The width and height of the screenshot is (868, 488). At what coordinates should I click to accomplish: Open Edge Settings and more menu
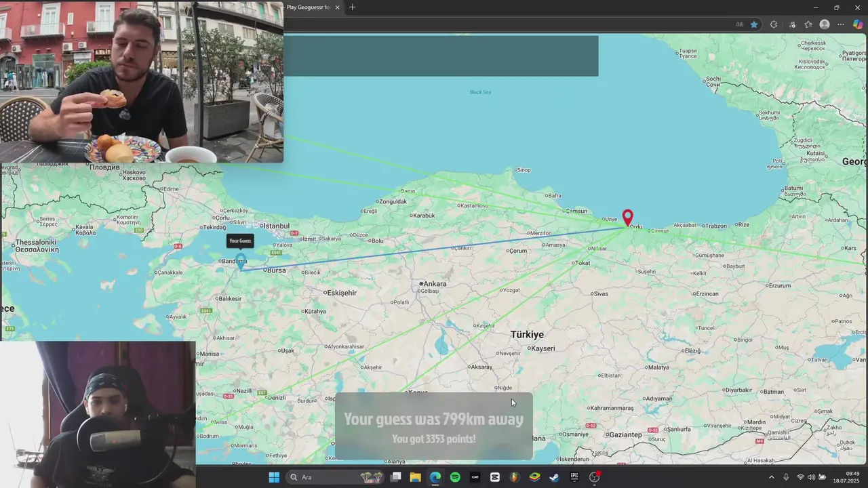(841, 24)
